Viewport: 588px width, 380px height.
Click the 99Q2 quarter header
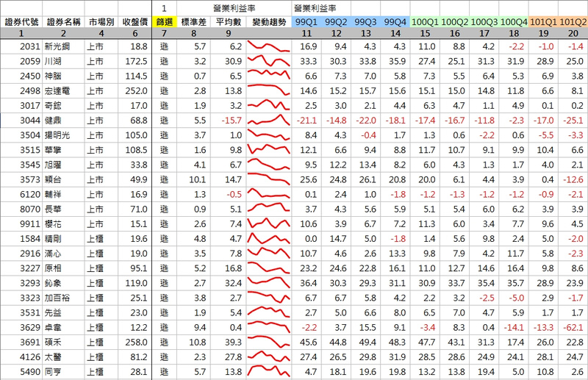336,22
